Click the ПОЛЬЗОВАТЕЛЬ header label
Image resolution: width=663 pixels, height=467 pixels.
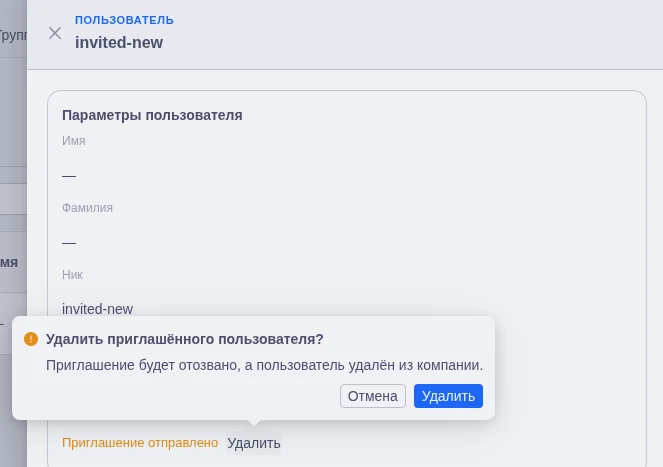(124, 20)
